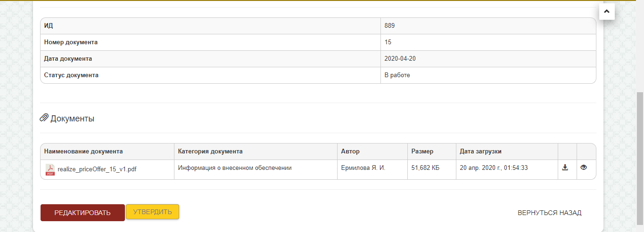Click the red PDF file icon

[50, 169]
